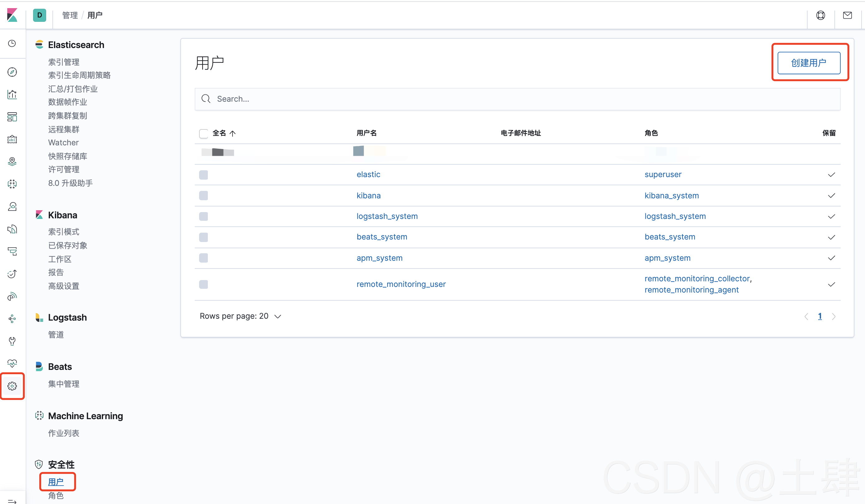Open the help menu icon

(x=820, y=15)
